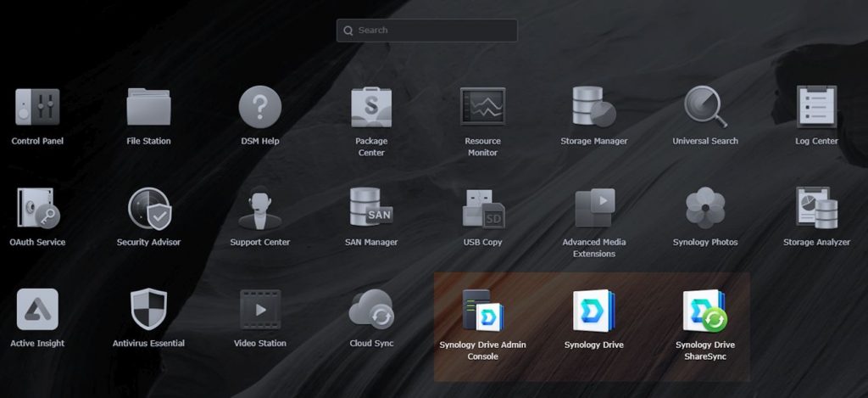Launch SAN Manager
Image resolution: width=868 pixels, height=398 pixels.
(371, 207)
